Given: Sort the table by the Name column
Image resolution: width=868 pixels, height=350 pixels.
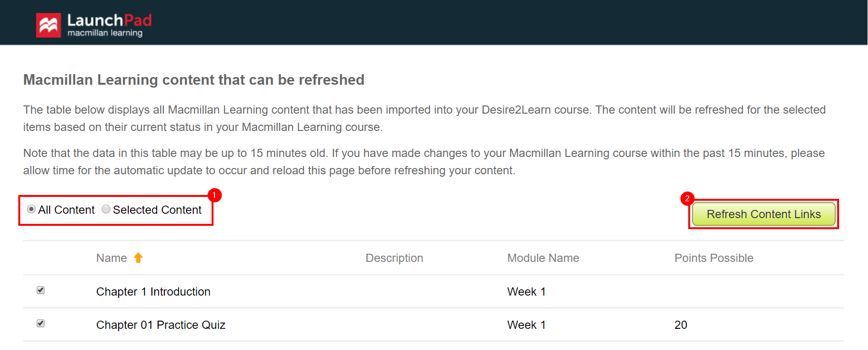Looking at the screenshot, I should point(111,258).
